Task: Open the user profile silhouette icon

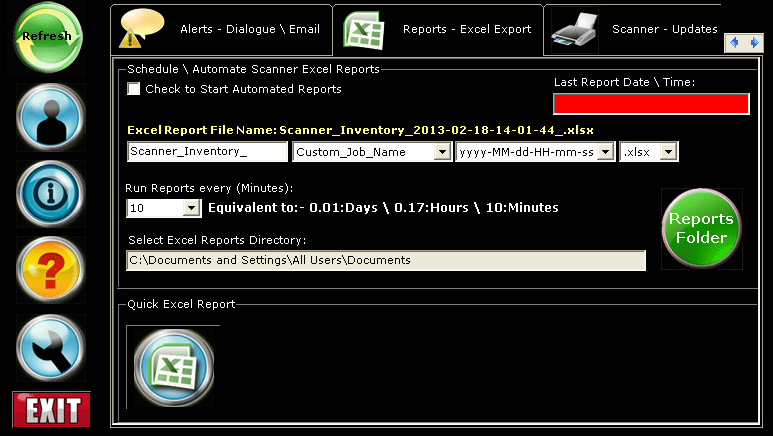Action: pyautogui.click(x=50, y=117)
